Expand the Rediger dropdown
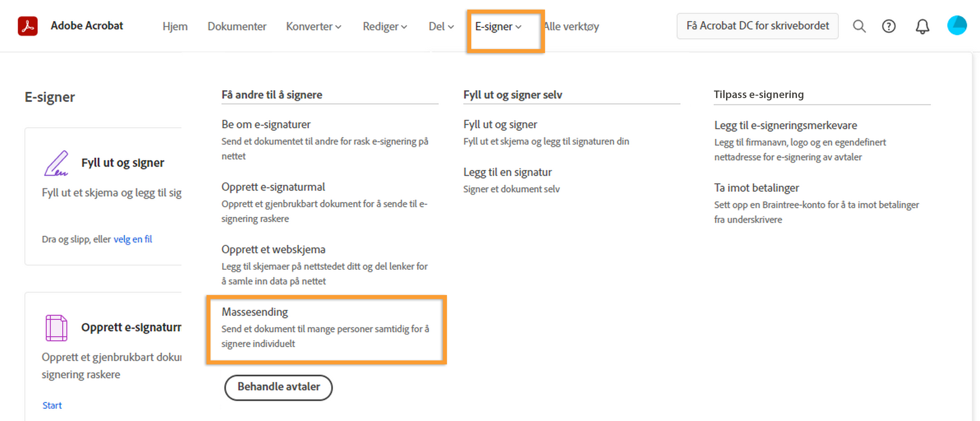 click(x=384, y=26)
